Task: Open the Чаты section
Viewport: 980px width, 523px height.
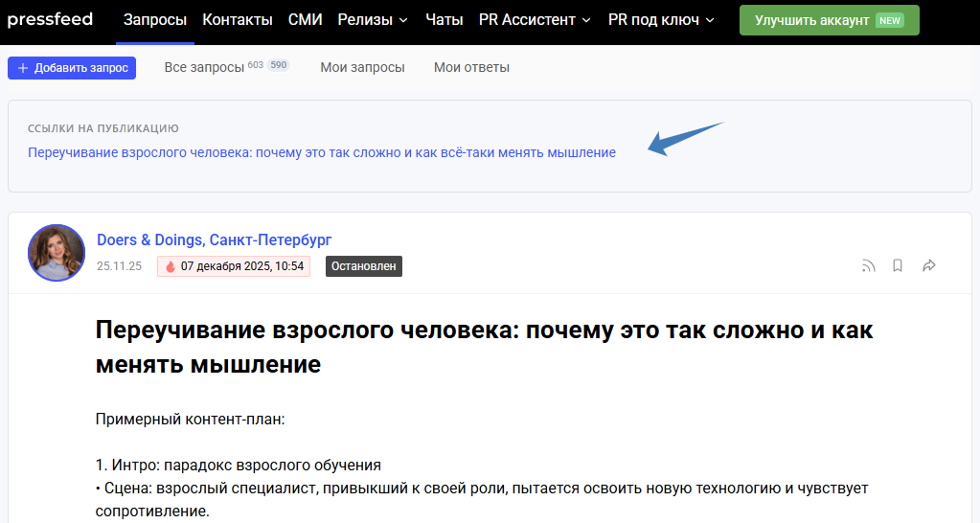Action: tap(444, 20)
